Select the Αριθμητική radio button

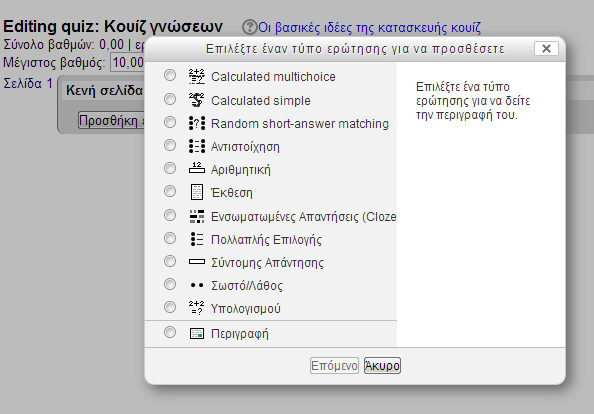(170, 168)
